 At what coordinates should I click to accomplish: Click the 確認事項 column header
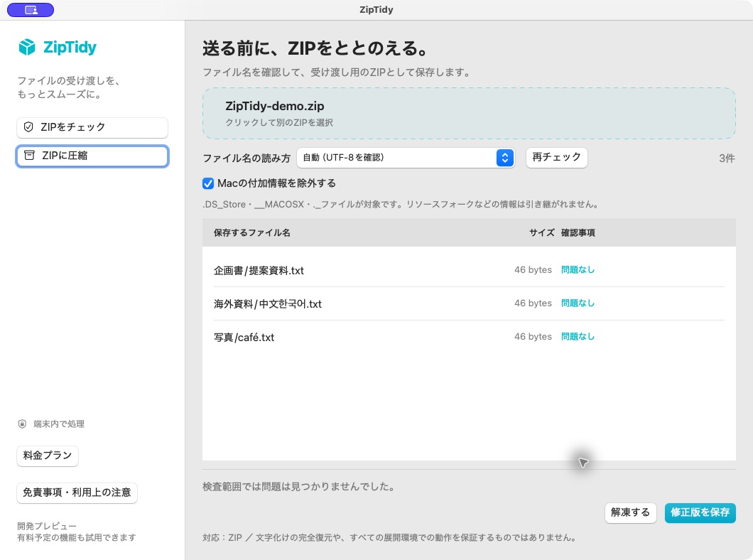pyautogui.click(x=578, y=233)
